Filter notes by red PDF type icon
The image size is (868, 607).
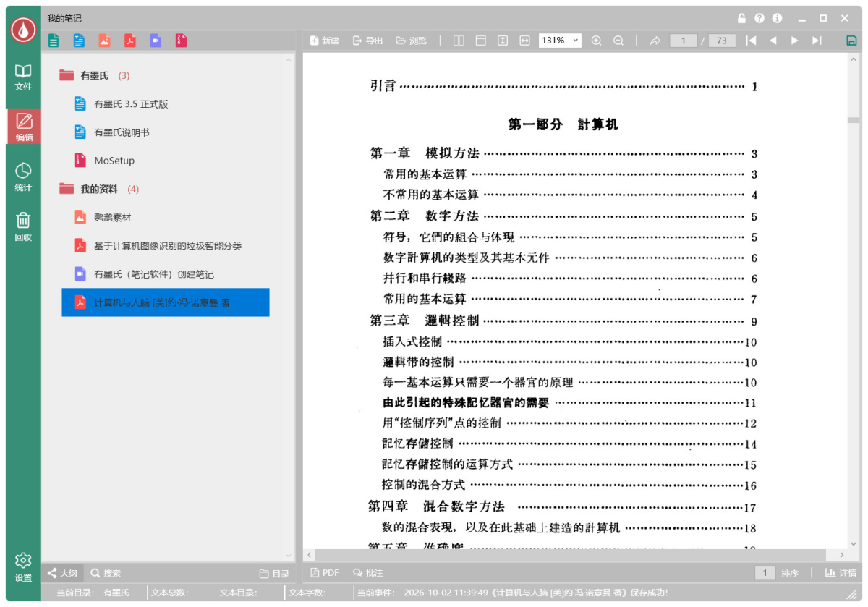click(130, 41)
